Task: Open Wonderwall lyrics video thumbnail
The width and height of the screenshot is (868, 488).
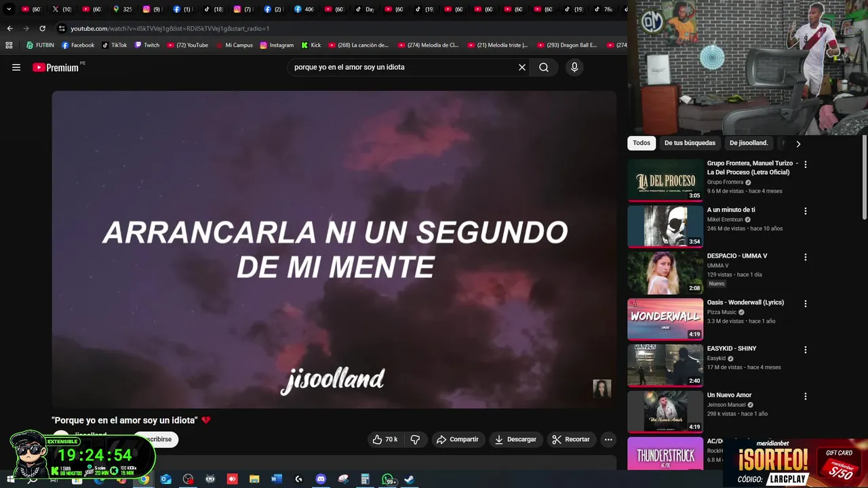Action: [x=665, y=319]
